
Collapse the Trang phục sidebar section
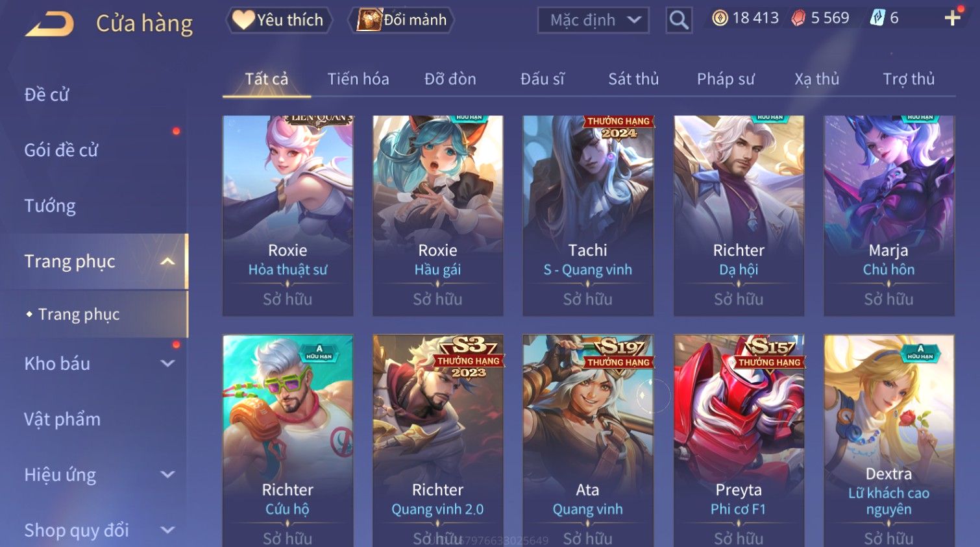(167, 261)
